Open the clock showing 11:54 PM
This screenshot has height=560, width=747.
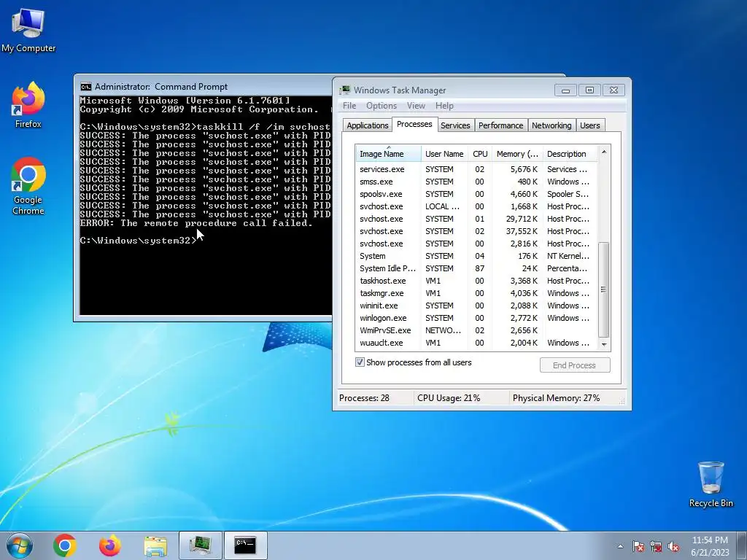[710, 546]
